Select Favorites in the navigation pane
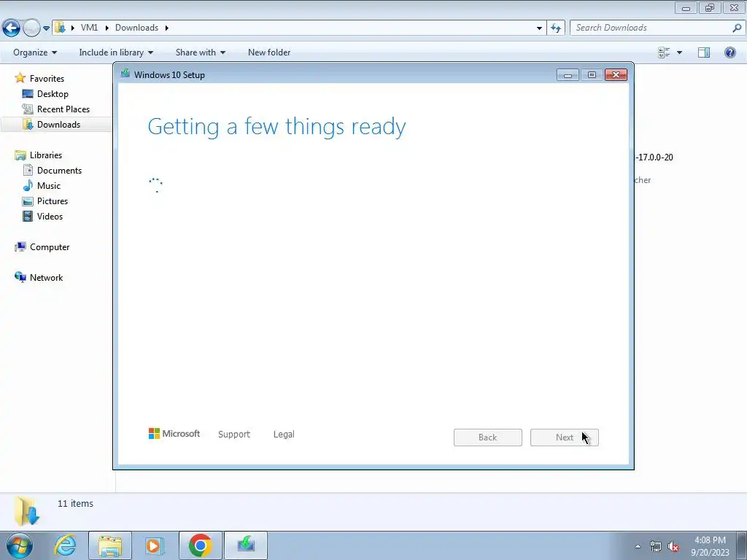Image resolution: width=747 pixels, height=560 pixels. click(47, 79)
